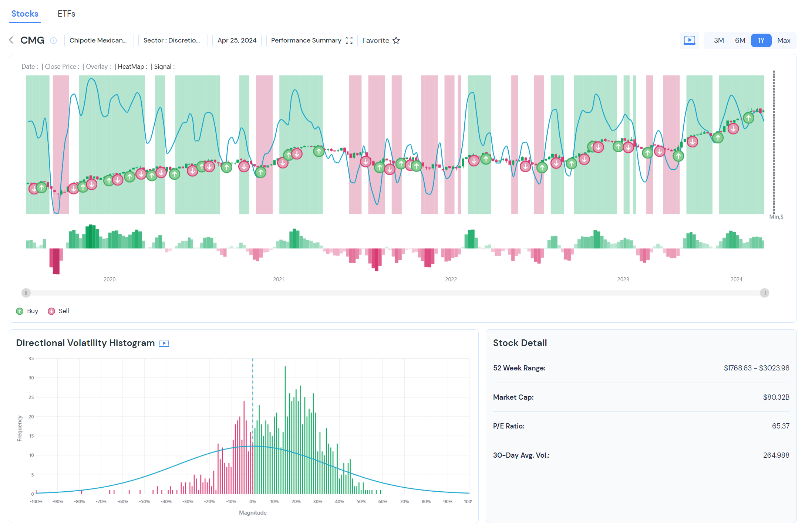The height and width of the screenshot is (532, 805).
Task: Switch to the Stocks tab
Action: pos(25,14)
